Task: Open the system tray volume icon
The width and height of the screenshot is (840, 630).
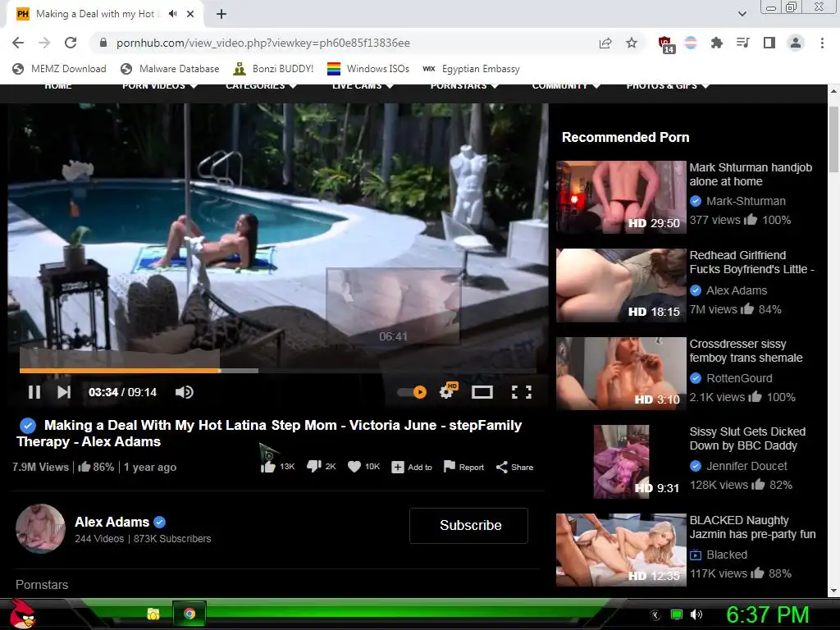Action: 696,614
